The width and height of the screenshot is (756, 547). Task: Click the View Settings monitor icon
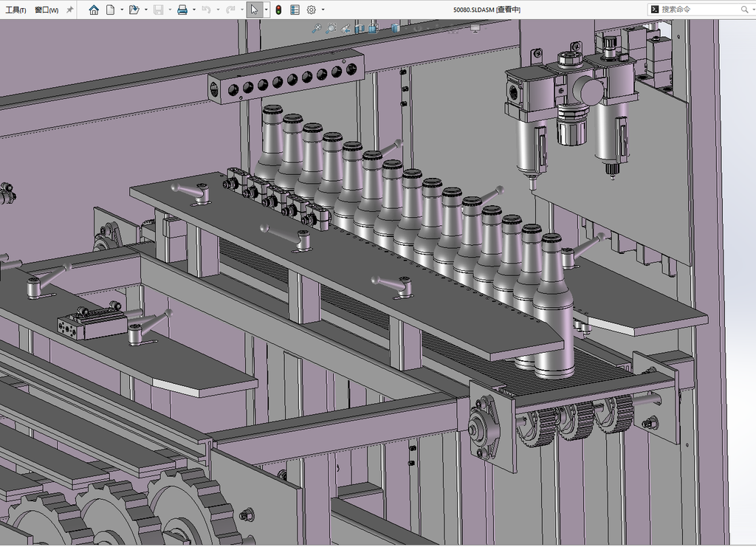click(x=475, y=29)
